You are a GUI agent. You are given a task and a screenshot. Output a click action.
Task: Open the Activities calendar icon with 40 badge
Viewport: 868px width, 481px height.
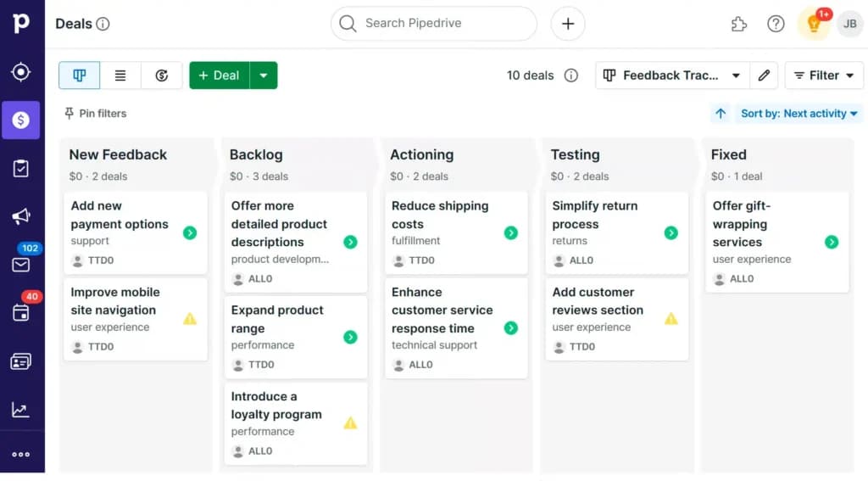tap(21, 312)
